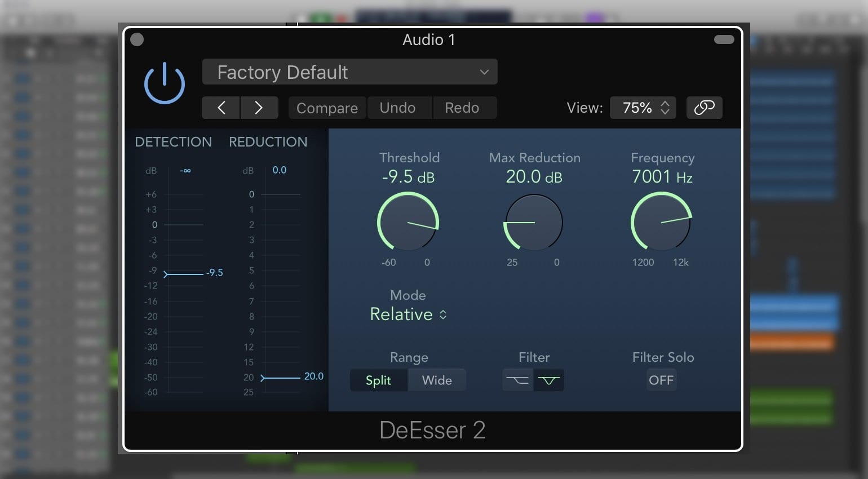The image size is (868, 479).
Task: Click the reduction readout 0.0
Action: coord(280,170)
